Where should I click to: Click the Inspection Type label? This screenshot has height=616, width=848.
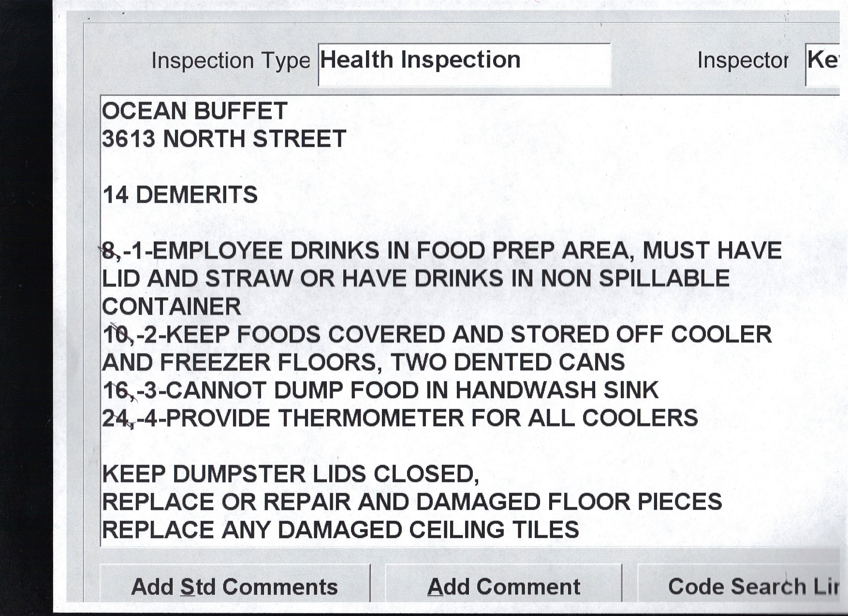(231, 61)
